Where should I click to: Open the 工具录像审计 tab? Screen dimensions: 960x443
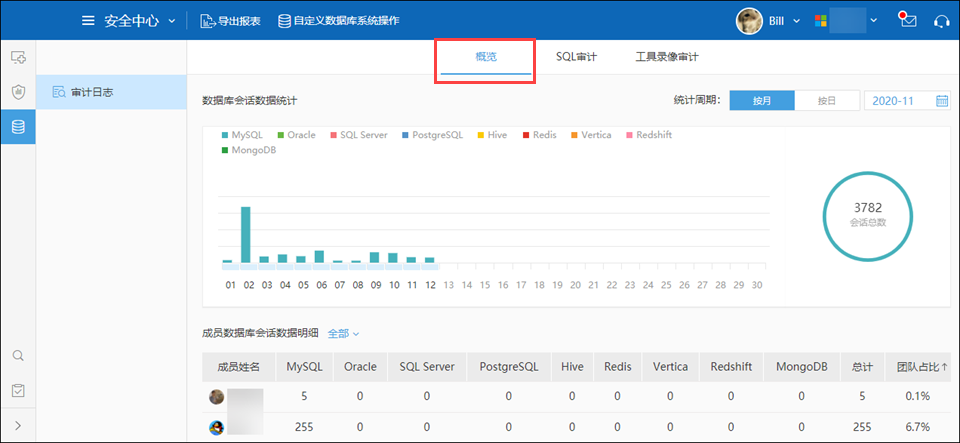click(x=667, y=57)
